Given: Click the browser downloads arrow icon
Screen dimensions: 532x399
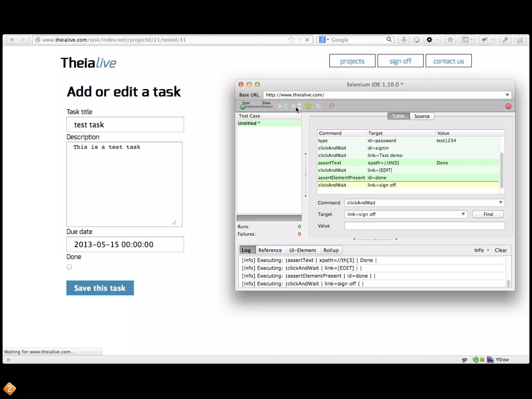Looking at the screenshot, I should (403, 40).
